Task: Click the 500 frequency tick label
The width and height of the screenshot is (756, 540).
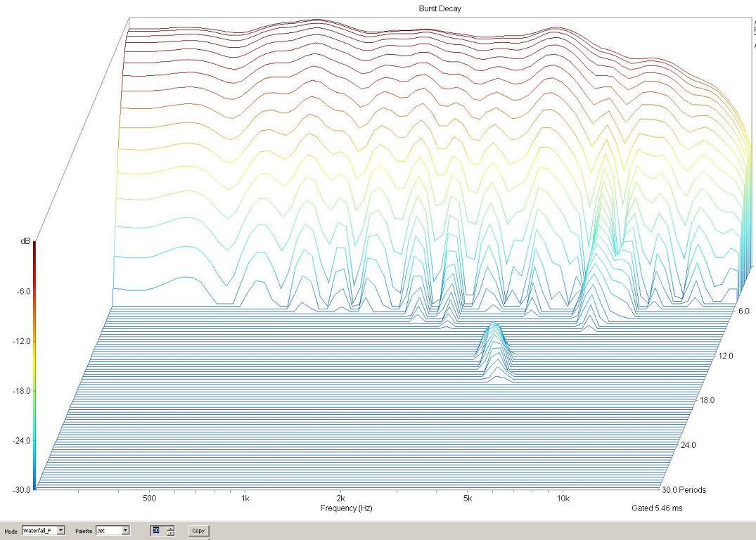Action: point(148,499)
